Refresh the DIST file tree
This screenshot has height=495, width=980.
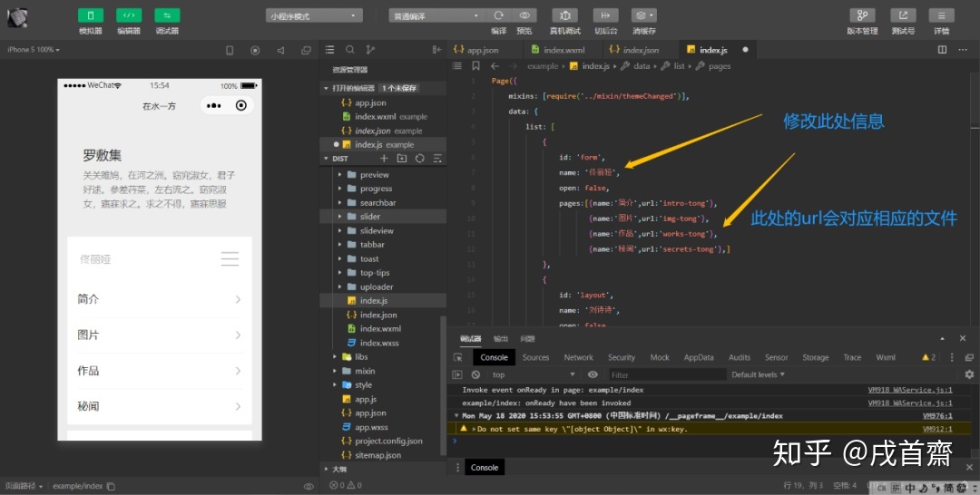click(420, 159)
